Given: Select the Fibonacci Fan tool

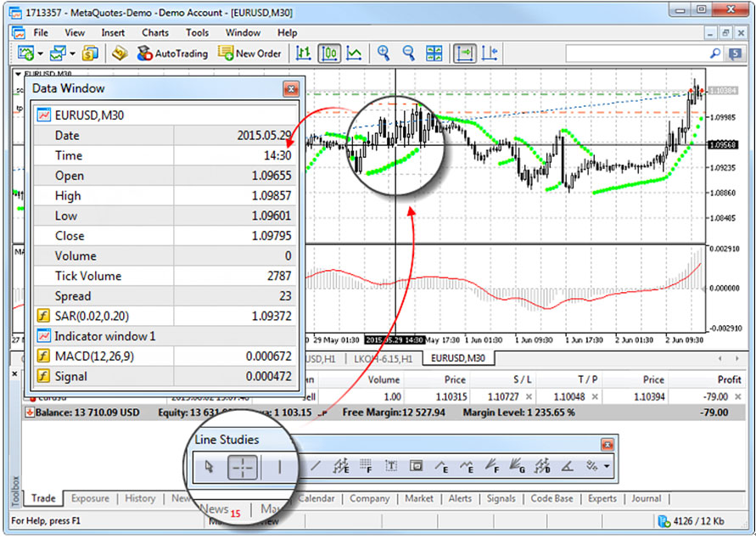Looking at the screenshot, I should click(x=492, y=466).
